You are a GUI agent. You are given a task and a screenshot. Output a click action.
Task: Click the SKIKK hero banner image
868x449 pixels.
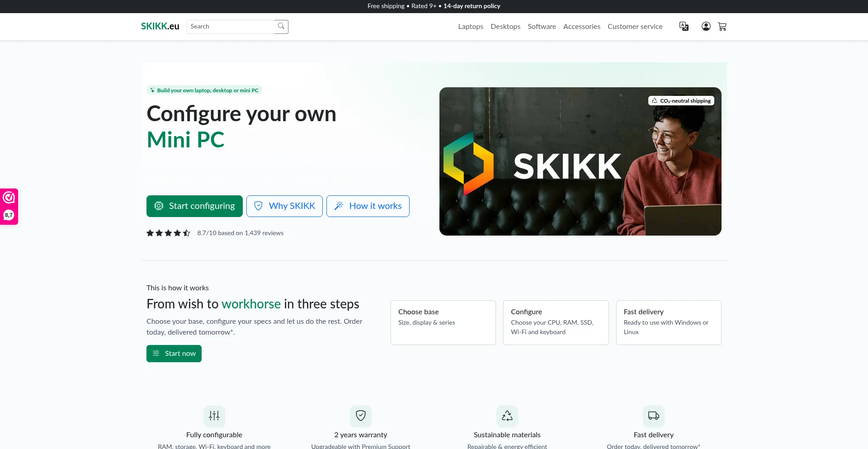(580, 161)
